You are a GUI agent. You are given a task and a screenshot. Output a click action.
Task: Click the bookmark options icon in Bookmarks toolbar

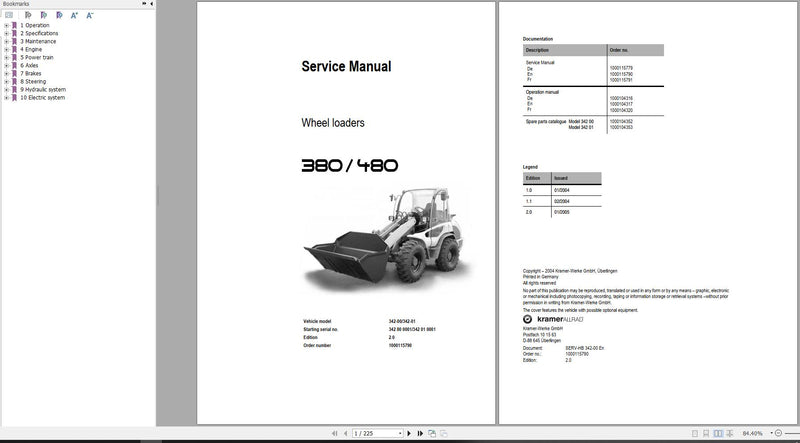[9, 15]
